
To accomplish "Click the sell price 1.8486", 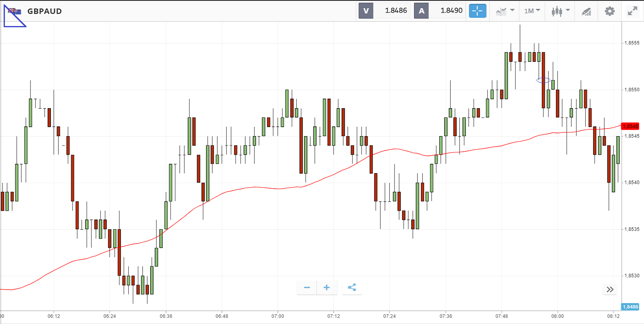I will pyautogui.click(x=396, y=11).
